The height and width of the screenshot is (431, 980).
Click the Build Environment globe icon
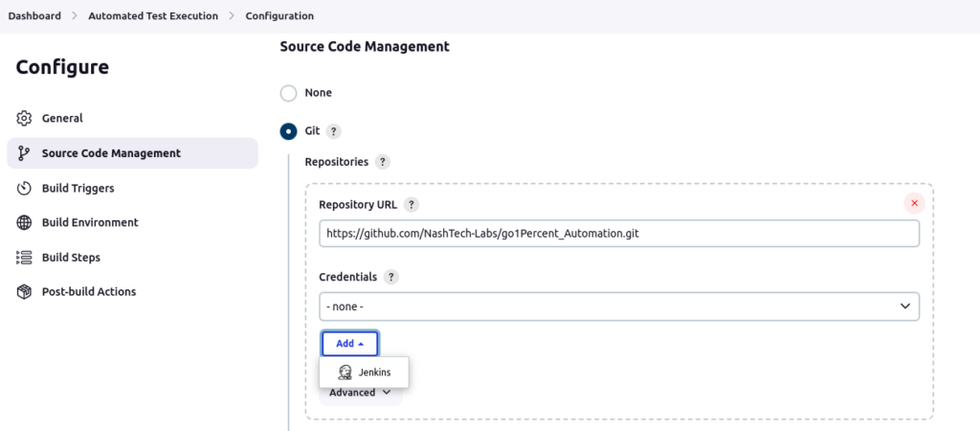coord(25,223)
